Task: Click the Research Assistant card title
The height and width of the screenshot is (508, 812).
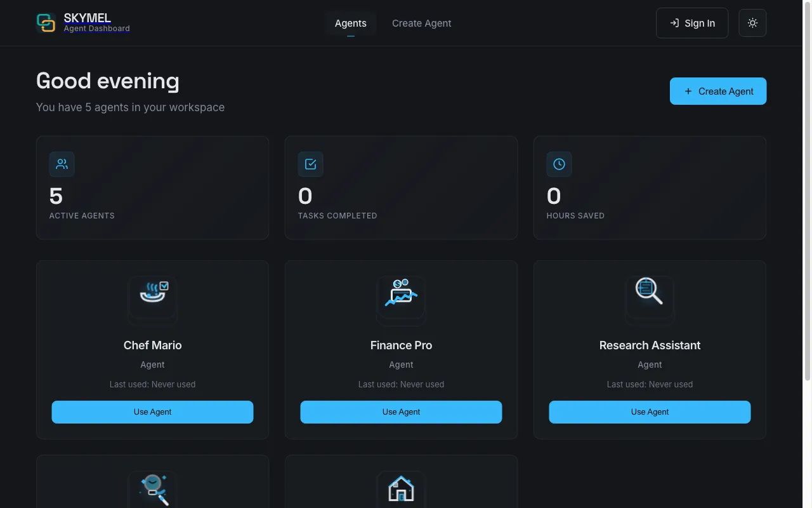Action: pyautogui.click(x=650, y=345)
